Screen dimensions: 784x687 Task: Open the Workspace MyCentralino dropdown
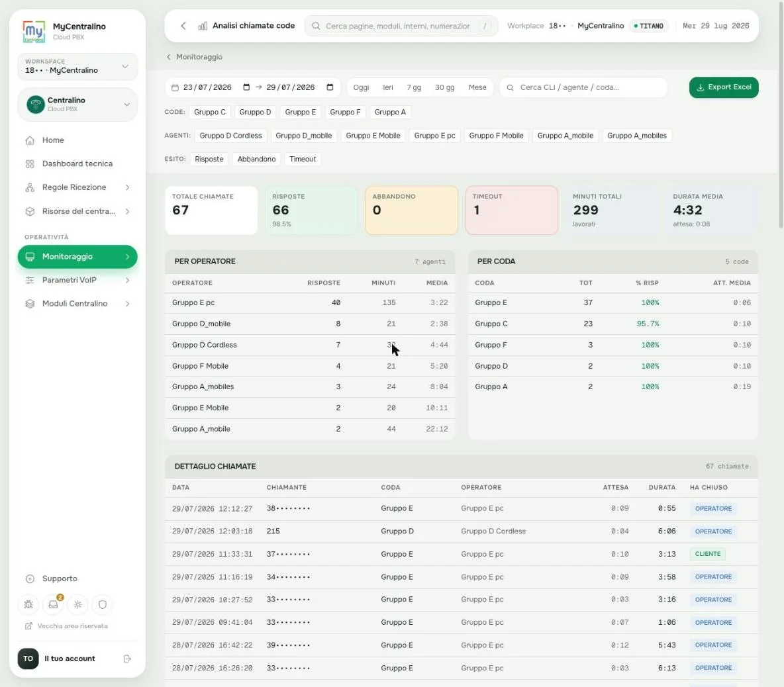tap(77, 66)
